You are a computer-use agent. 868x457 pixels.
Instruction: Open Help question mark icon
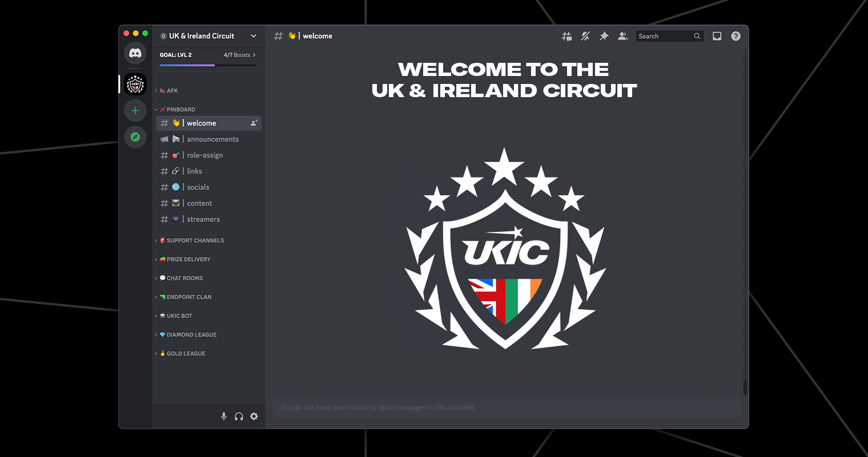pyautogui.click(x=736, y=36)
